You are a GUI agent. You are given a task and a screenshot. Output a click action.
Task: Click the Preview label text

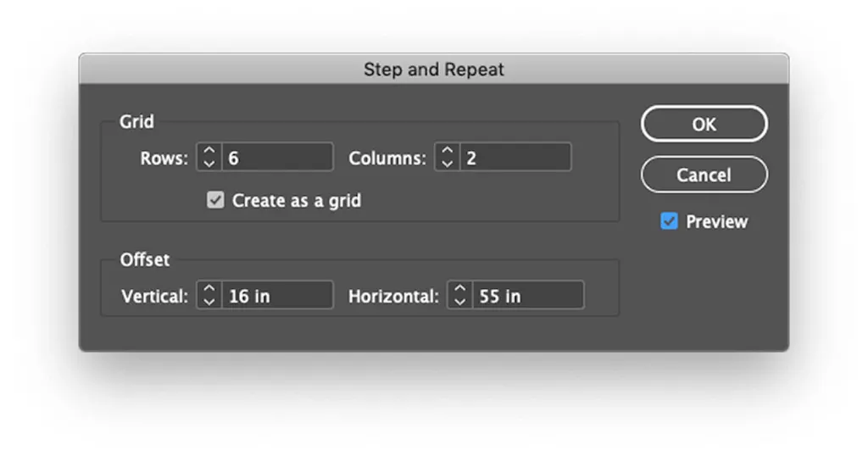[x=717, y=221]
